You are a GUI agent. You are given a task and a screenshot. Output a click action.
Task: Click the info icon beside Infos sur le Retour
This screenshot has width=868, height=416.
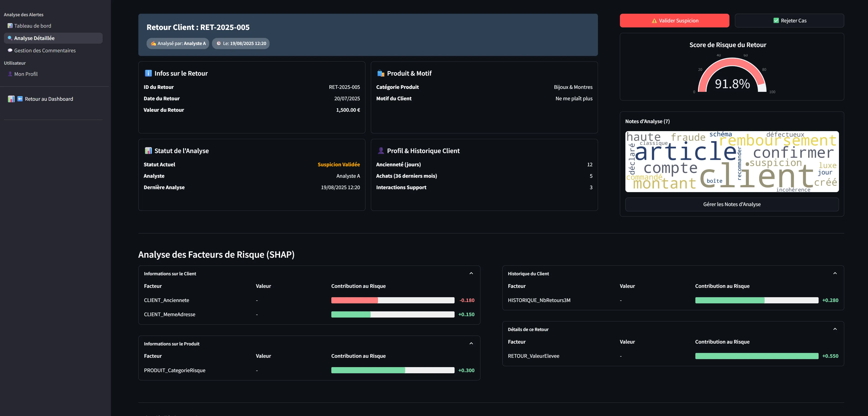pyautogui.click(x=148, y=73)
